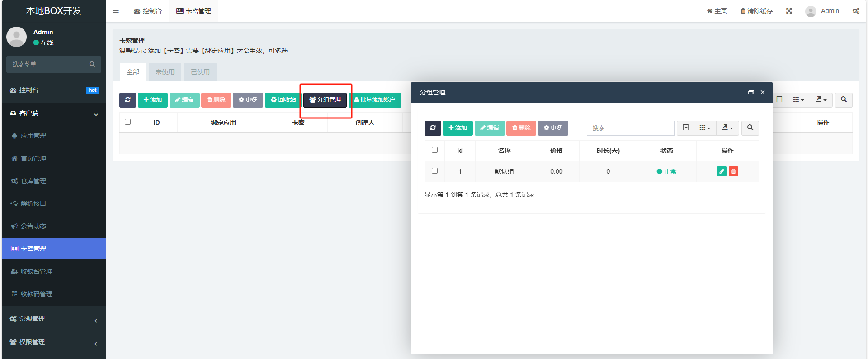Screen dimensions: 868x359
Task: Toggle fullscreen icon in top navigation bar
Action: (x=789, y=11)
